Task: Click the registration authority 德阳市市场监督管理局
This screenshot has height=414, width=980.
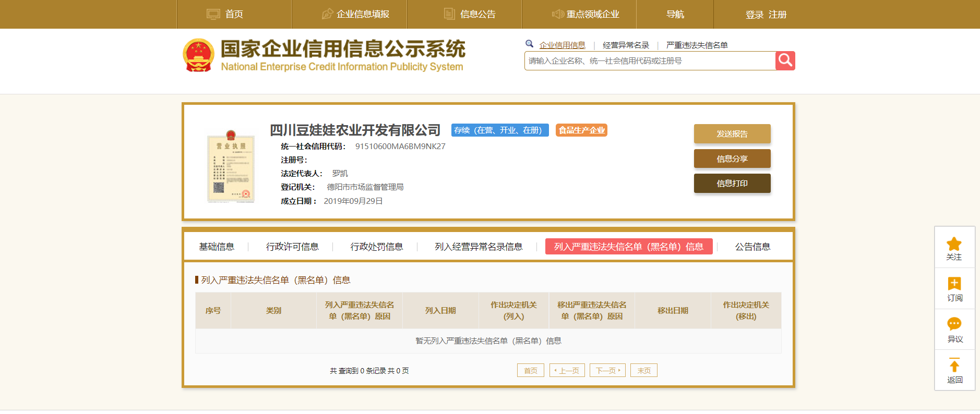Action: pyautogui.click(x=365, y=187)
